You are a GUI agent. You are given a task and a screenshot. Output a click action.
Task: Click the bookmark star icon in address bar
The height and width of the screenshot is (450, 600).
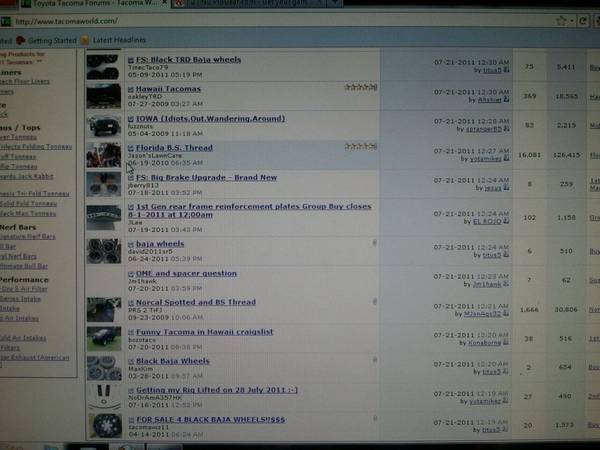tap(561, 21)
